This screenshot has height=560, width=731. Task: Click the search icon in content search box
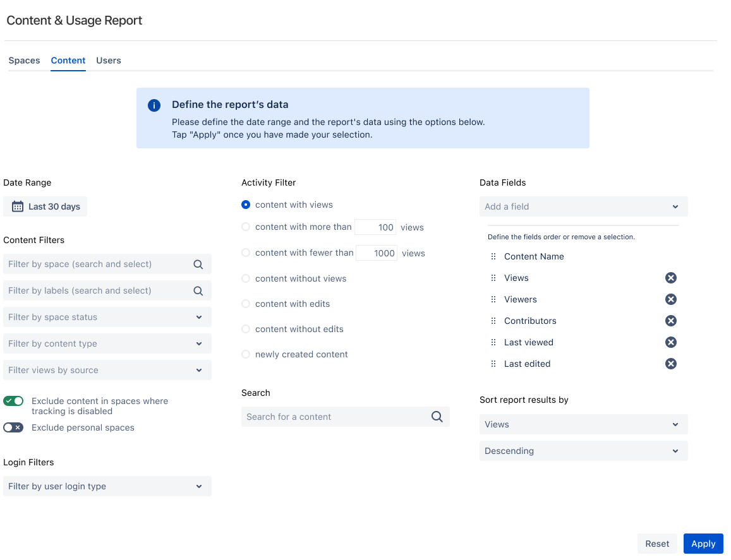[x=437, y=417]
